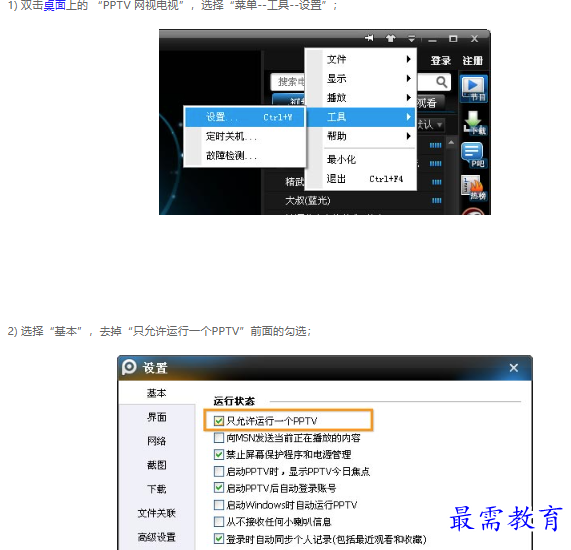Close the 设置 dialog with the X button

(513, 368)
